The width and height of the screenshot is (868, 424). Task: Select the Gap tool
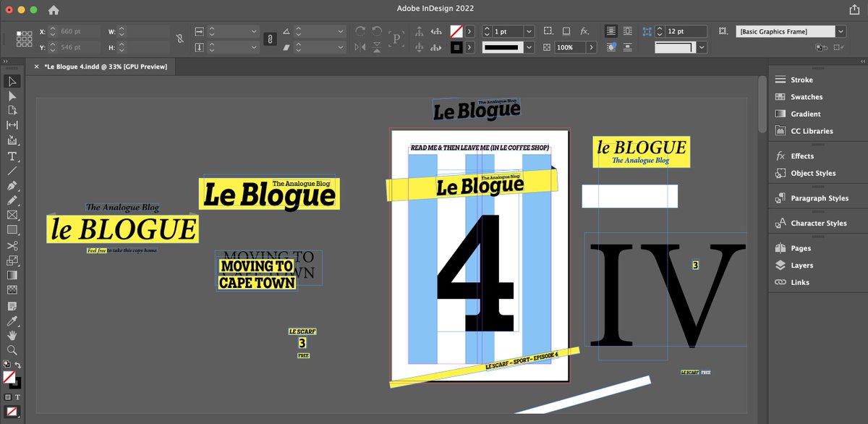(12, 125)
